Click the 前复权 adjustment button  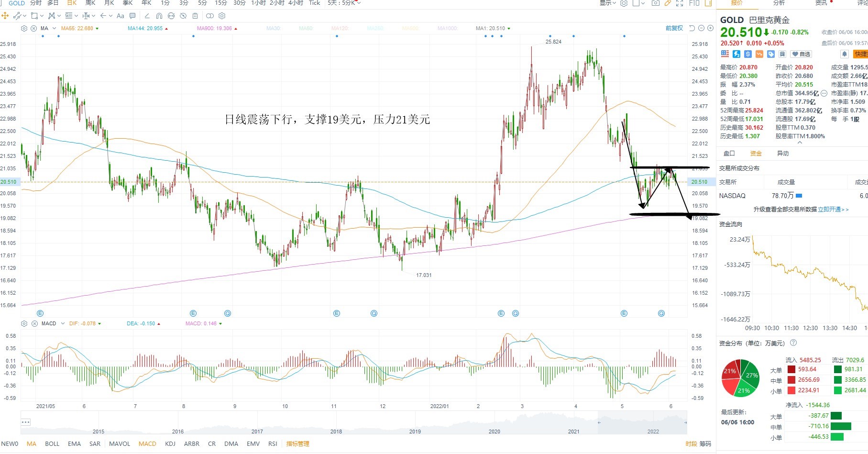click(674, 28)
